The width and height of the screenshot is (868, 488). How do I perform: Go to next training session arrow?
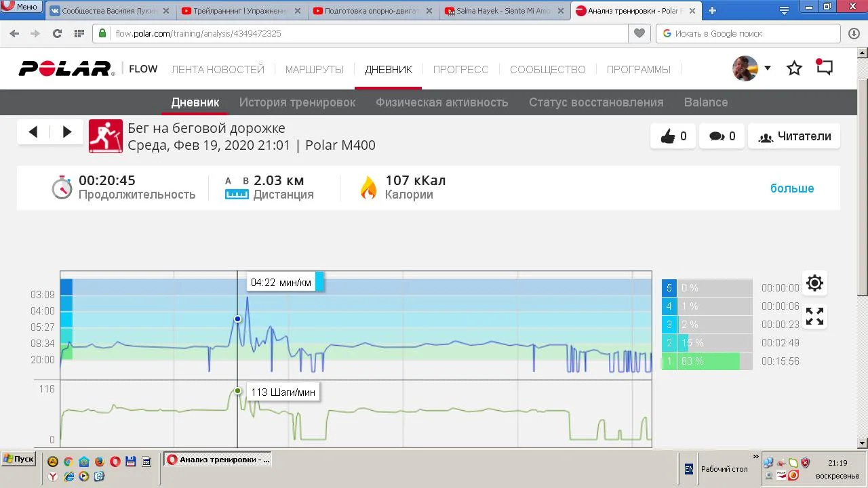(67, 132)
